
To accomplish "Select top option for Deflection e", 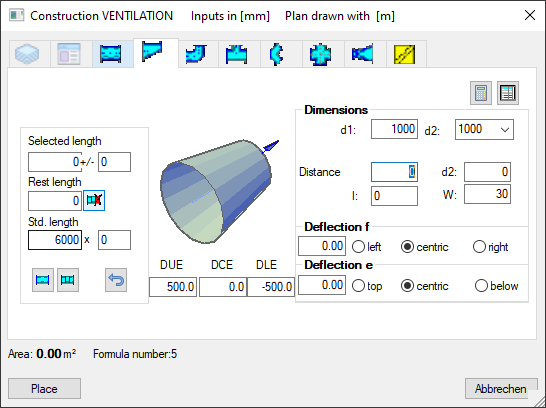I will pos(367,286).
